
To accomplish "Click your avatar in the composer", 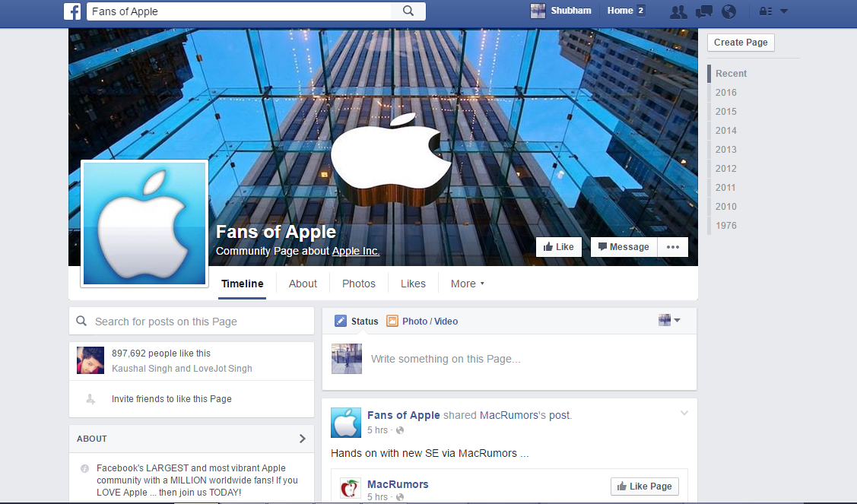I will 347,359.
